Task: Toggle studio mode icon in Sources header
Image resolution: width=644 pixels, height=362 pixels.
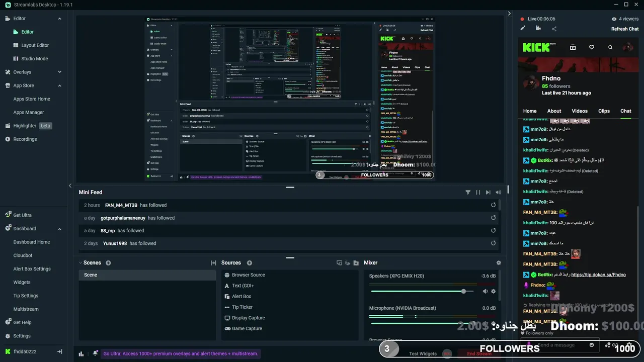Action: point(340,263)
